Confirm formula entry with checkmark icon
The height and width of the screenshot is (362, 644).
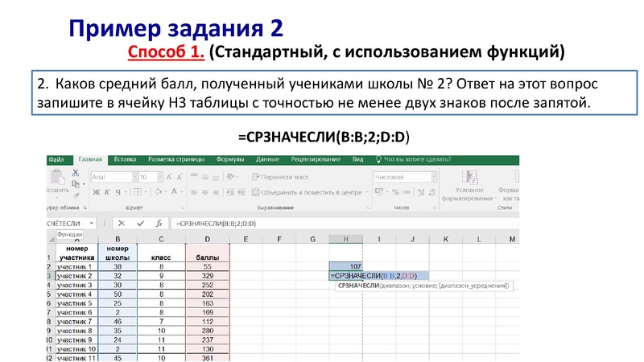pos(140,224)
